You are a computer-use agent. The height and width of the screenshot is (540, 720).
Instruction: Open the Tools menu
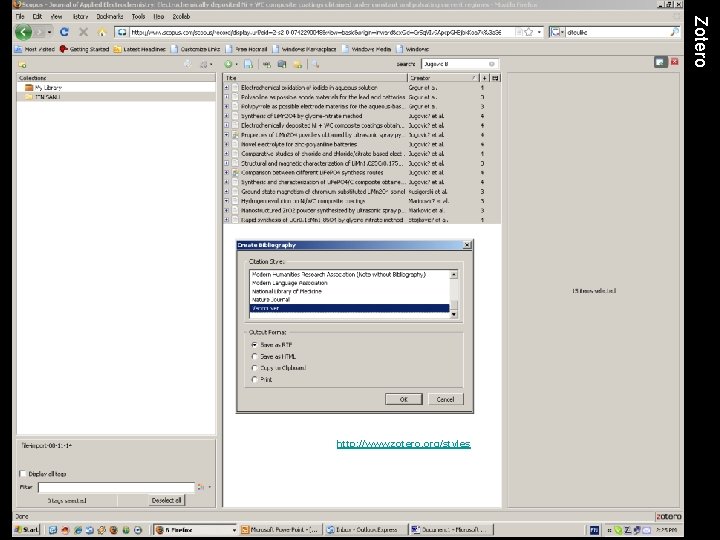138,17
